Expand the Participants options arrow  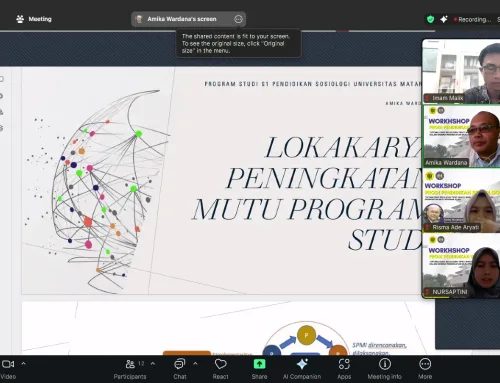(x=153, y=364)
